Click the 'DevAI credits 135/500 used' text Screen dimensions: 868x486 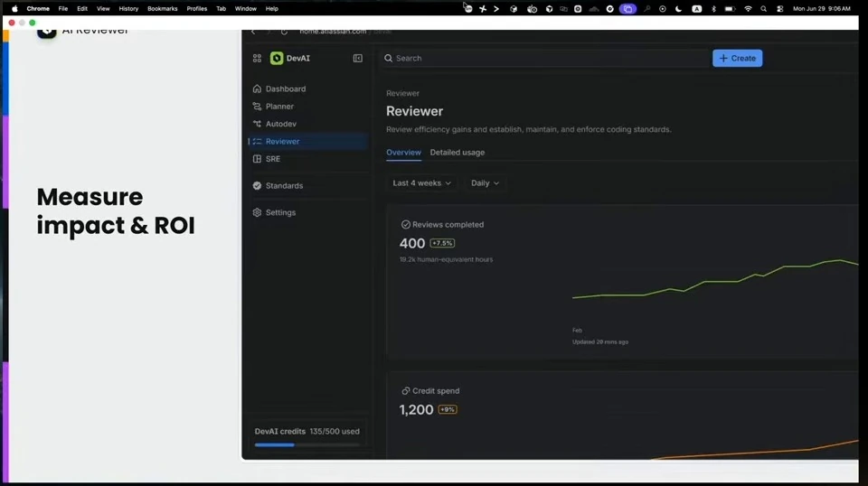(x=307, y=431)
